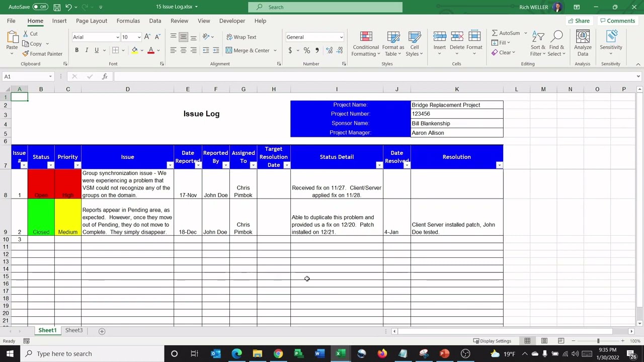
Task: Click the Percent Style icon
Action: [306, 50]
